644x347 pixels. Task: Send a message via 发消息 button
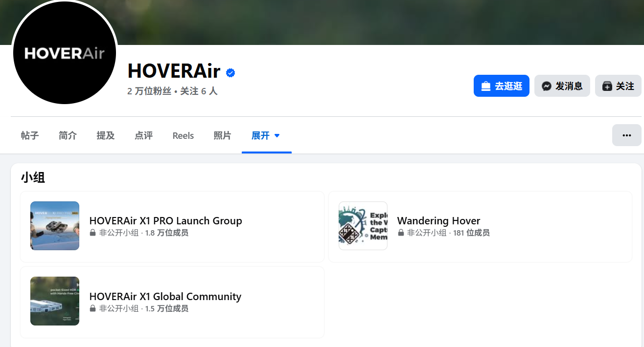[x=562, y=86]
